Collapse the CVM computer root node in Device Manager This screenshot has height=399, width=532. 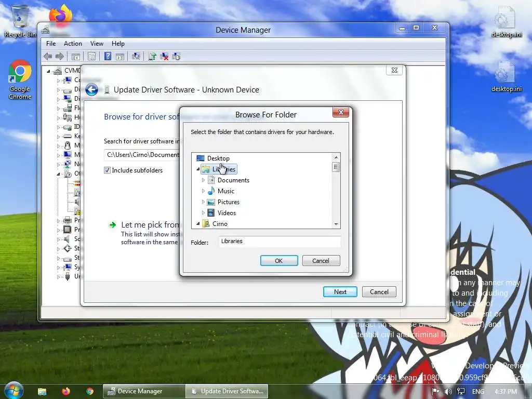coord(48,71)
